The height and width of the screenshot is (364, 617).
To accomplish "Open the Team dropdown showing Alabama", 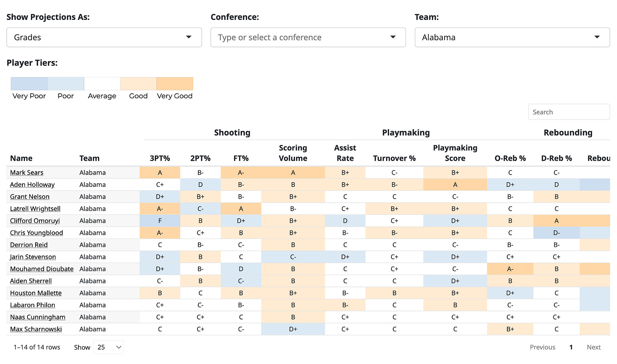I will coord(512,37).
